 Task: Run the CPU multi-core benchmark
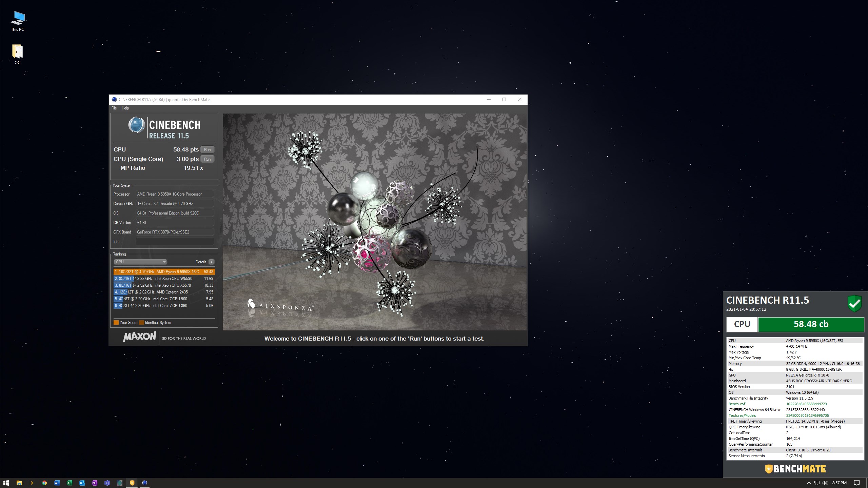[207, 149]
